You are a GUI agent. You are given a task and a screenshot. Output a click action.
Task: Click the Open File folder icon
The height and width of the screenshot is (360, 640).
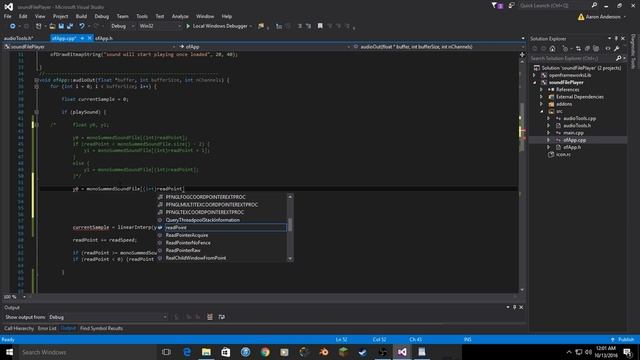coord(52,26)
